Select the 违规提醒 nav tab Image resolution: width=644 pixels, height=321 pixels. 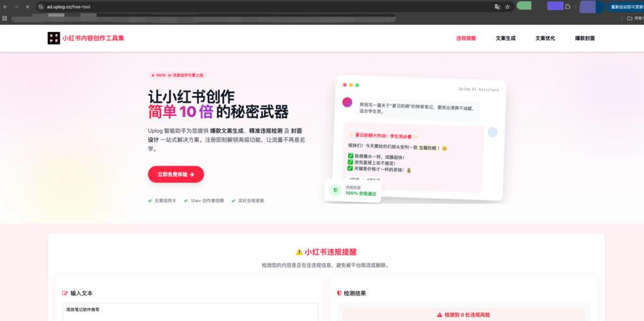pos(466,39)
